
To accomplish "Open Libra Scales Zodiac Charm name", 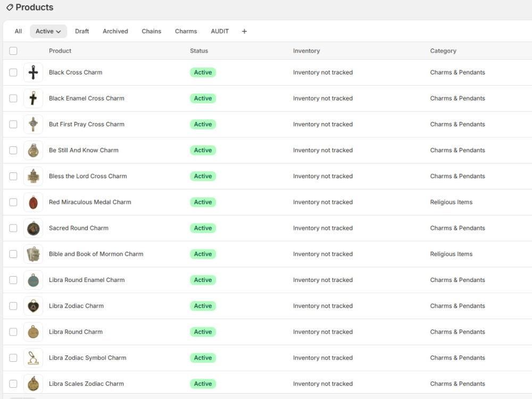I will (x=86, y=384).
